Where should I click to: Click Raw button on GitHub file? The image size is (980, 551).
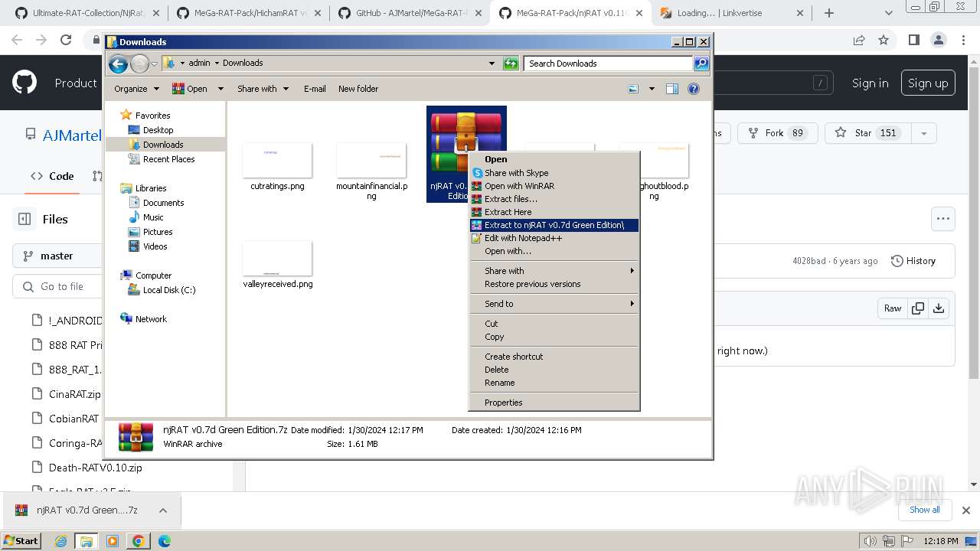tap(893, 308)
